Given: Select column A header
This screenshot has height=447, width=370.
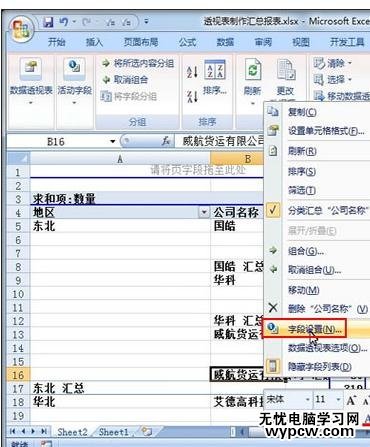Looking at the screenshot, I should coord(120,159).
